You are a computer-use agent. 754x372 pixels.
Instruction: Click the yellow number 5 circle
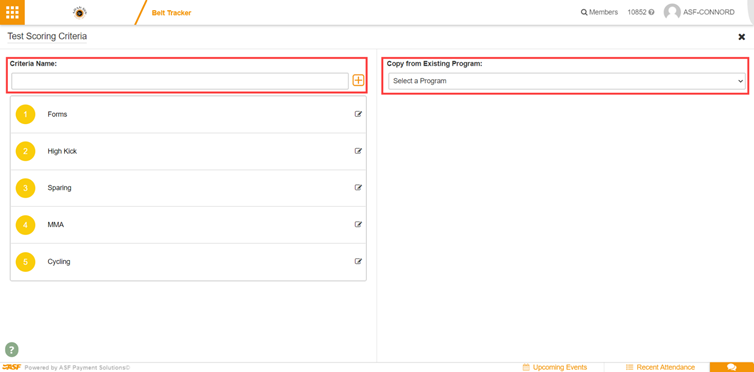click(25, 261)
